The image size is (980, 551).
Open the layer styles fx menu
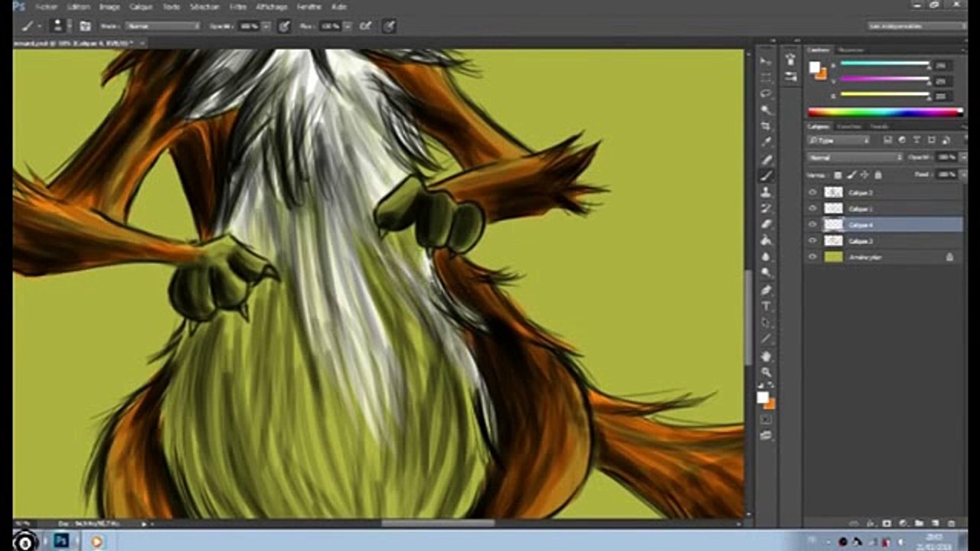pyautogui.click(x=871, y=523)
